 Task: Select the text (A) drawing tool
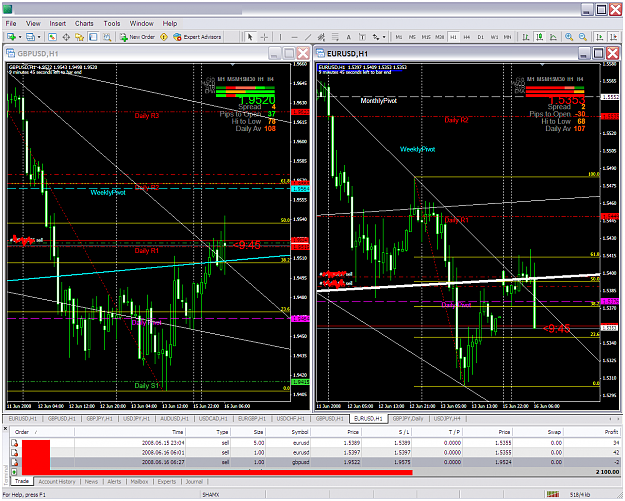pos(348,37)
